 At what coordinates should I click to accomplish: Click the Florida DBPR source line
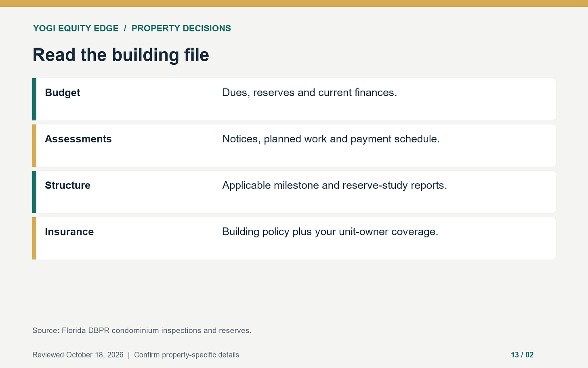coord(142,330)
